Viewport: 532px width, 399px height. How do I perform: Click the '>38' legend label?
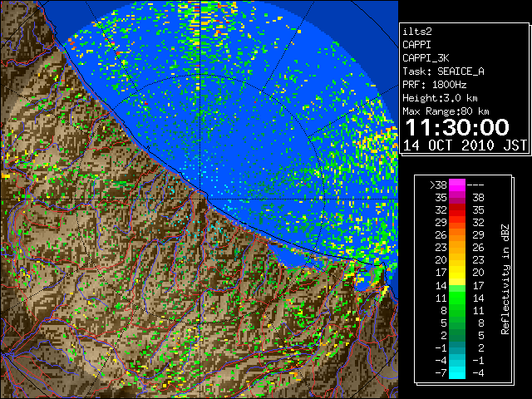pos(438,185)
